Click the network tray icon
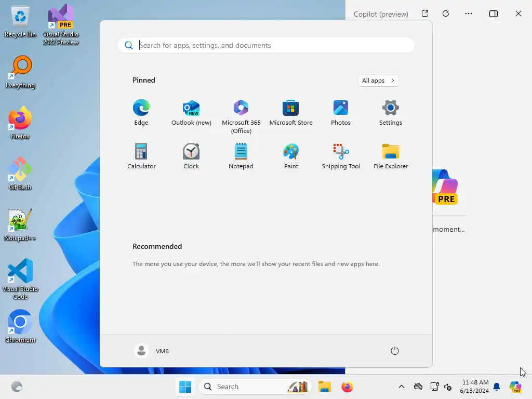 click(435, 387)
